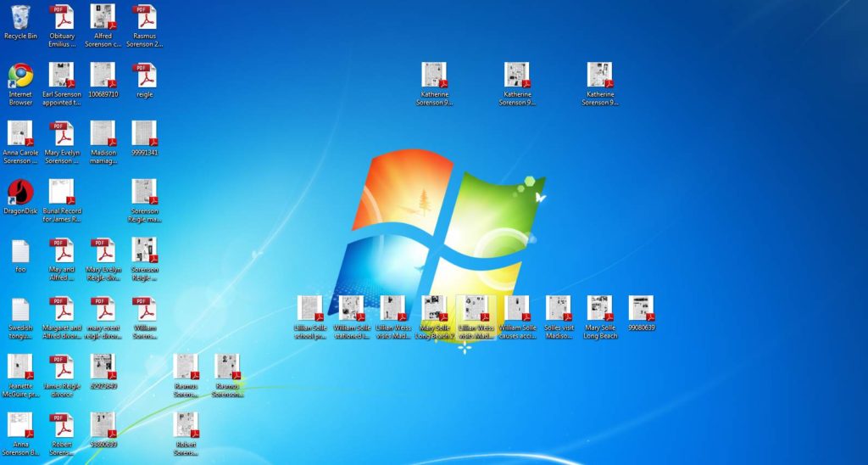Open Burial Record for James R PDF
The height and width of the screenshot is (465, 868).
(x=62, y=192)
